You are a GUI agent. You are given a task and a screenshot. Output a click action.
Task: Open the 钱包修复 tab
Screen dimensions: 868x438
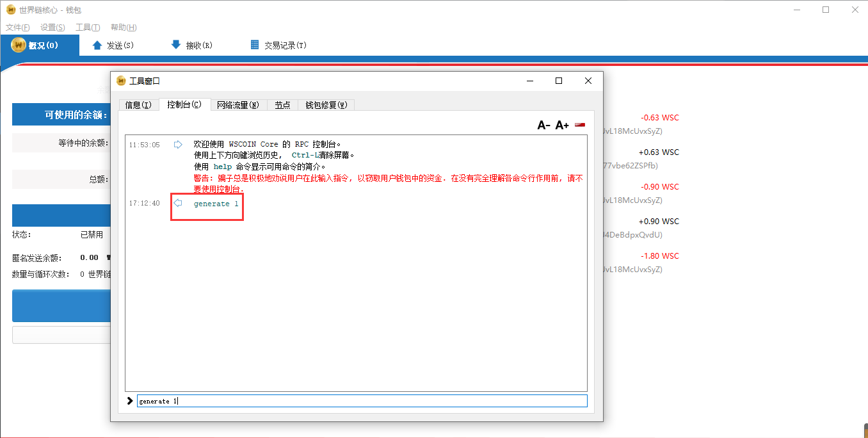[x=326, y=104]
